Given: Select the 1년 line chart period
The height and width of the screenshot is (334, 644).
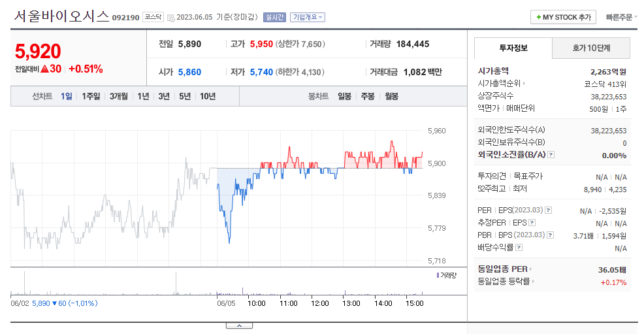Looking at the screenshot, I should tap(143, 96).
